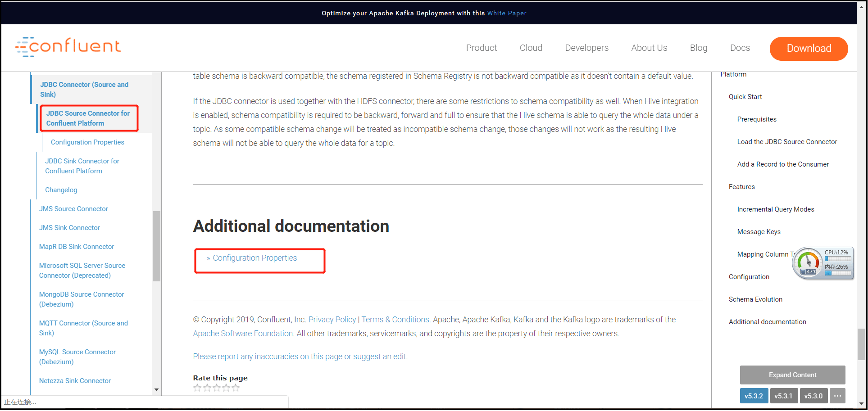This screenshot has height=411, width=868.
Task: Rate the page five stars
Action: click(236, 388)
